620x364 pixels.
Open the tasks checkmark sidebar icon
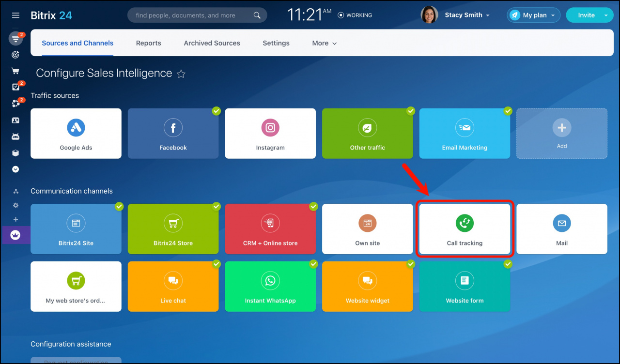pos(15,87)
